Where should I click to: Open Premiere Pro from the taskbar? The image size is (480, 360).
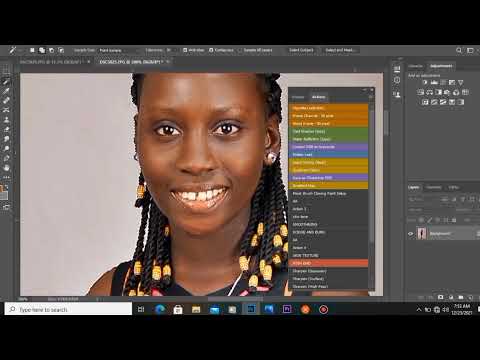pos(287,310)
